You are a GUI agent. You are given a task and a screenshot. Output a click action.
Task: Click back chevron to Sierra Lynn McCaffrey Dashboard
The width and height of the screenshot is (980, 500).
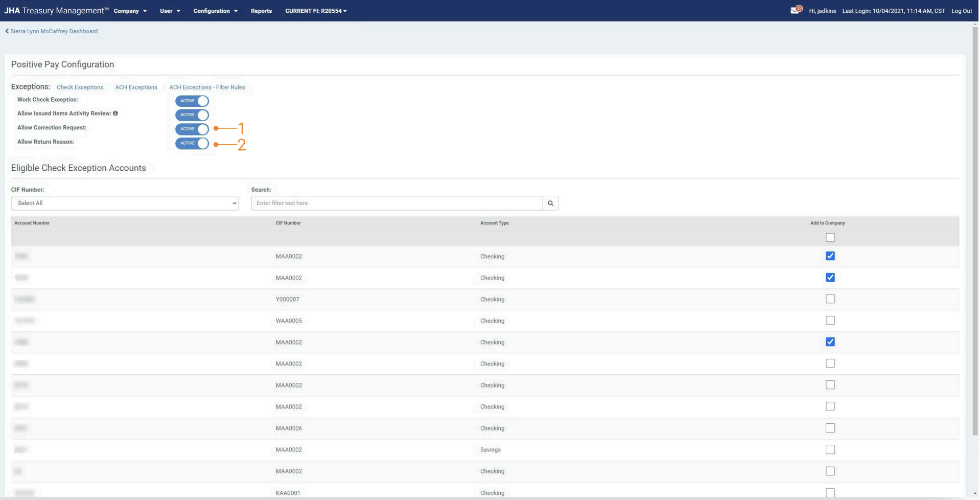click(x=7, y=31)
